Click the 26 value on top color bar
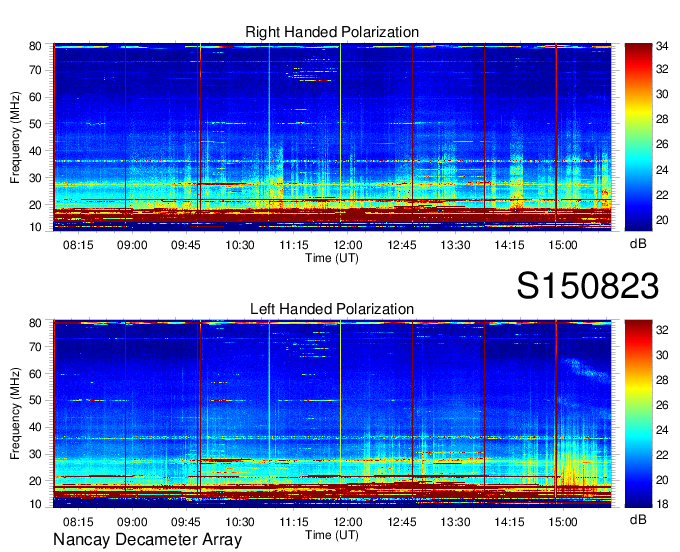 tap(662, 144)
